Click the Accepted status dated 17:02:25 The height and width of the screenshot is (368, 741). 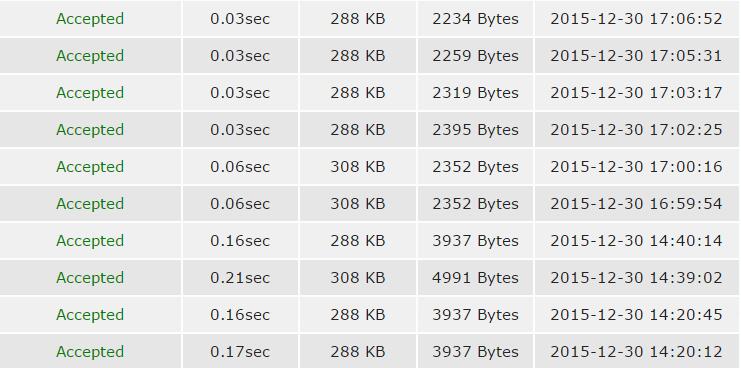click(x=90, y=129)
